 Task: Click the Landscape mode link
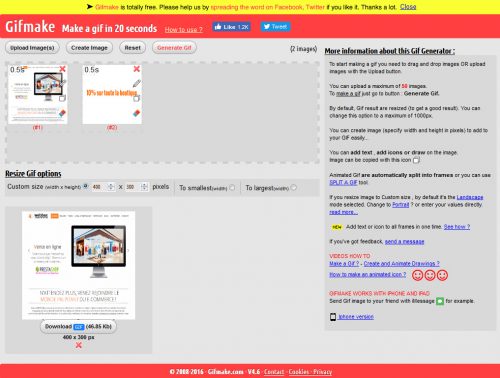[x=470, y=197]
